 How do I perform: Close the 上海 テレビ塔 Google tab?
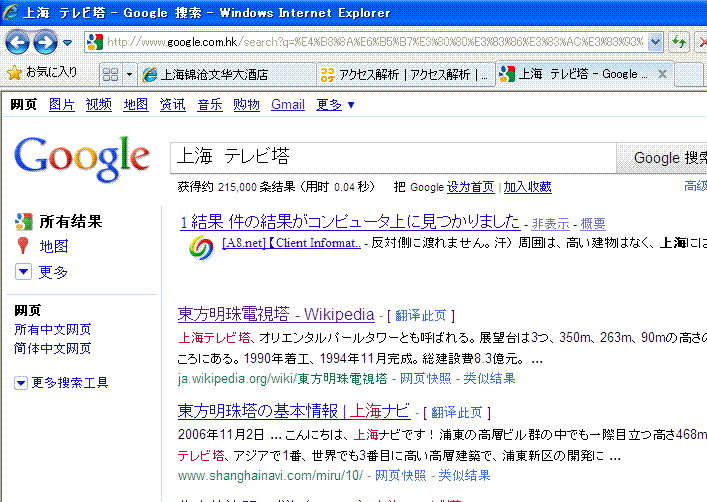662,74
